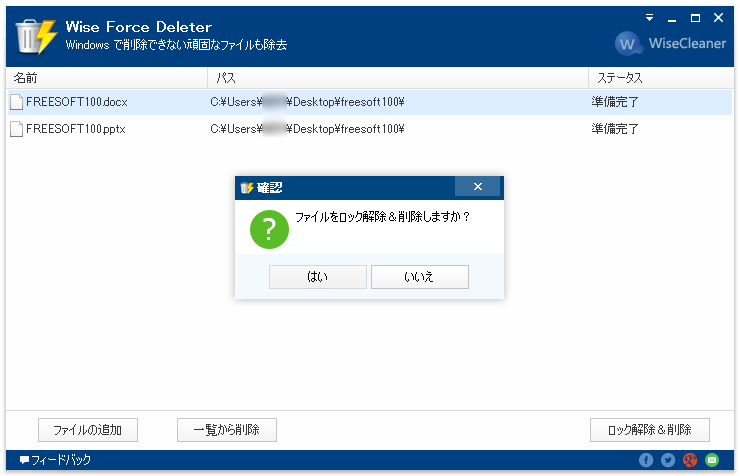Image resolution: width=740 pixels, height=476 pixels.
Task: Click the trash can app logo
Action: (x=36, y=36)
